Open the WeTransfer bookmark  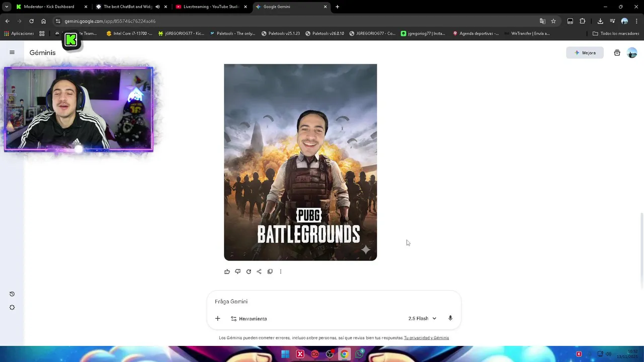[526, 34]
